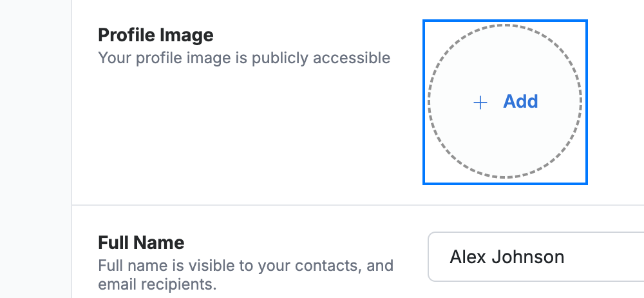Click "Your profile image is publicly accessible" text
Screen dimensions: 644x298
tap(244, 58)
